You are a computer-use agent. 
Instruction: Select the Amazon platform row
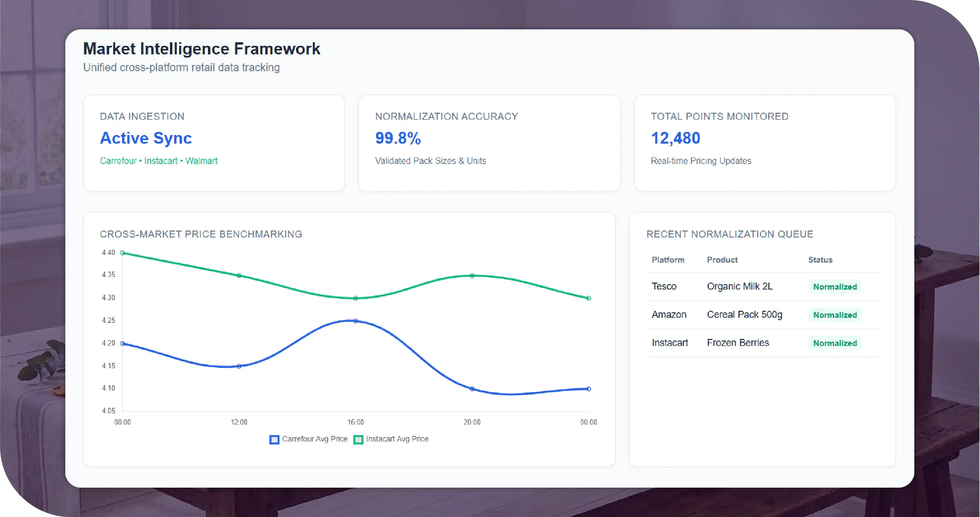coord(669,315)
